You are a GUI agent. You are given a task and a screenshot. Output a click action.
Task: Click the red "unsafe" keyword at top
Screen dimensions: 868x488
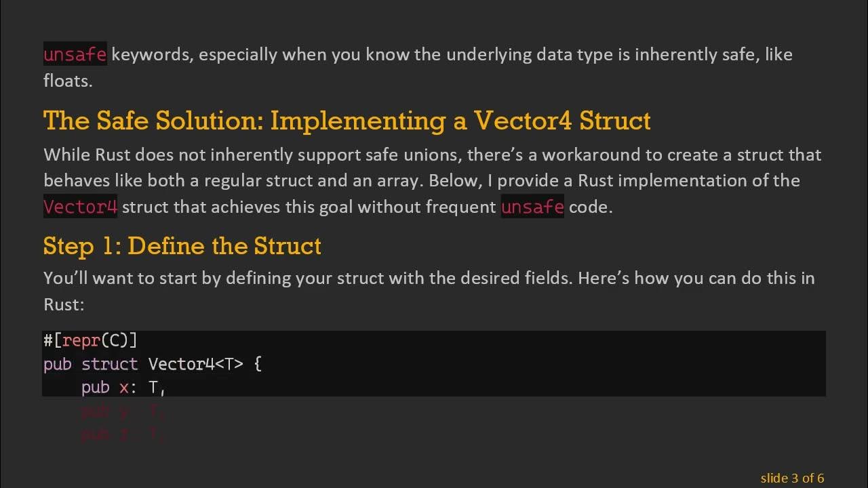75,54
